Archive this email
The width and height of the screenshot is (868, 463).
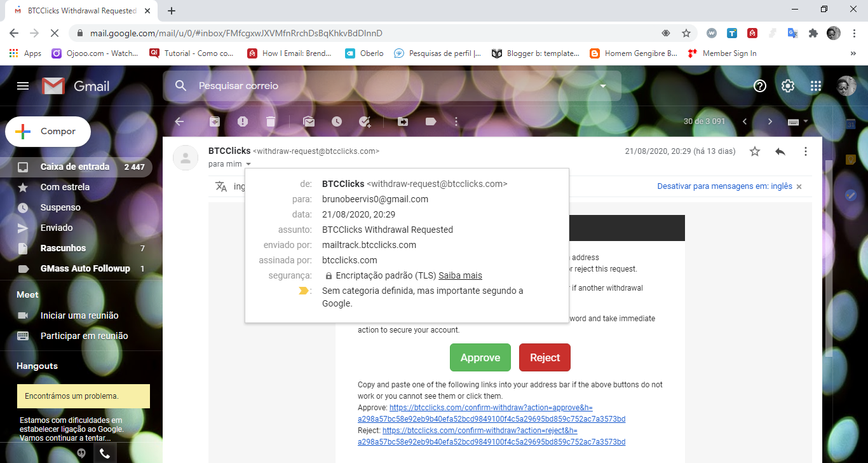tap(215, 121)
